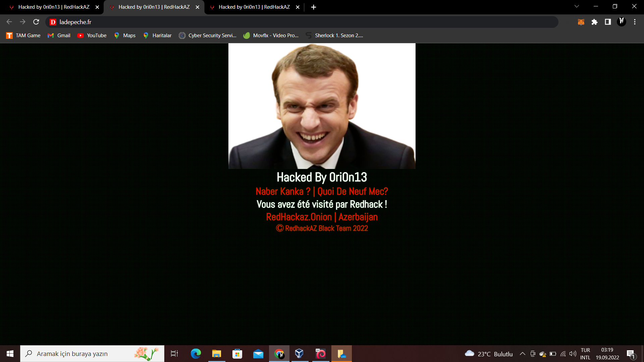Click the battery tray icon
644x362 pixels.
(x=553, y=354)
